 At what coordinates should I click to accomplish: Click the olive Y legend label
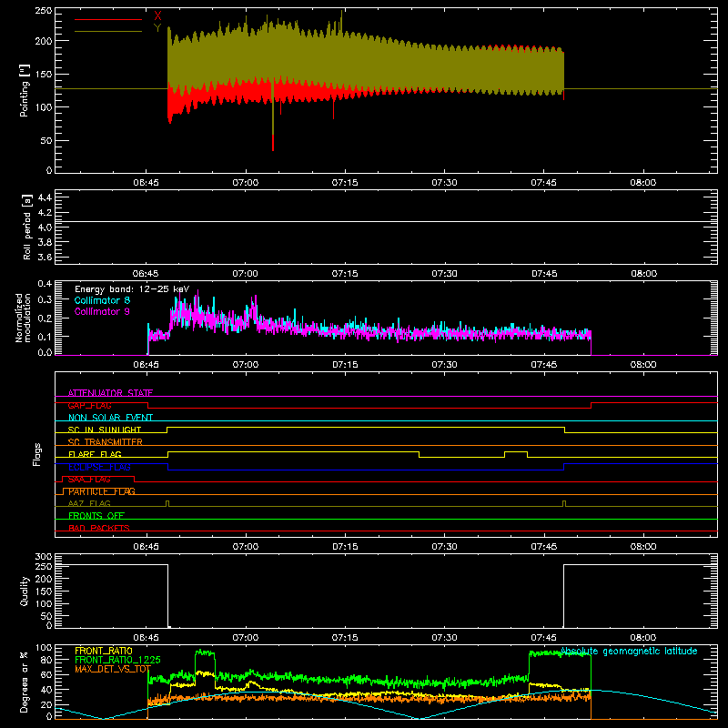(x=157, y=28)
